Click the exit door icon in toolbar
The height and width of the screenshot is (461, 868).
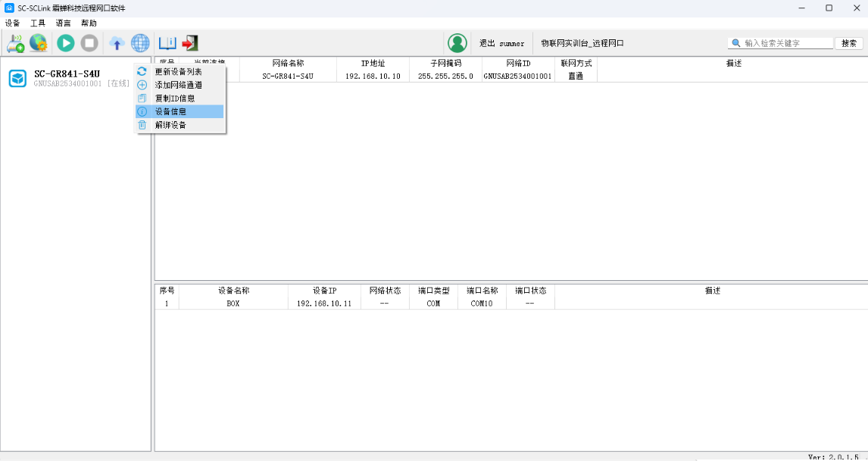pos(189,43)
